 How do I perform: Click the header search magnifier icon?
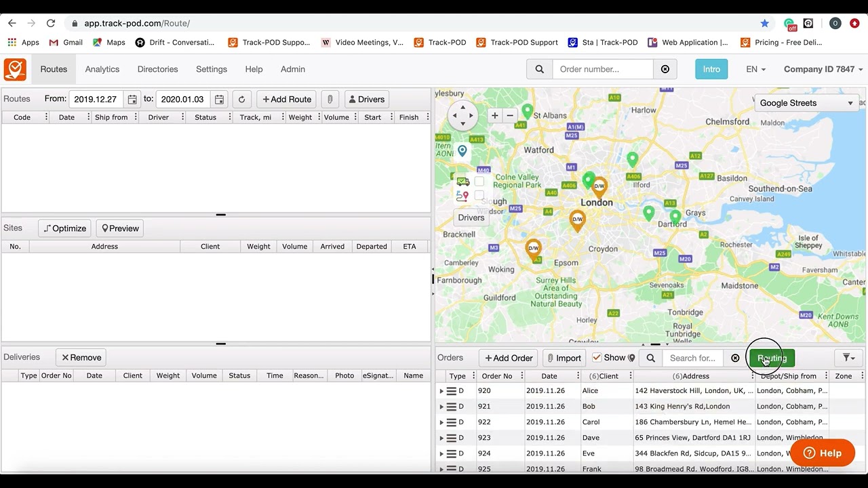click(540, 69)
